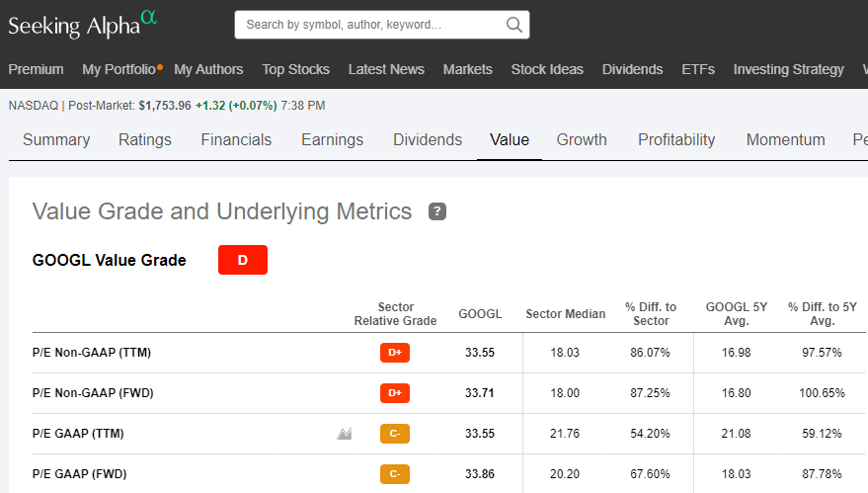Click the 18.03 sector median value
The width and height of the screenshot is (868, 493).
(565, 353)
